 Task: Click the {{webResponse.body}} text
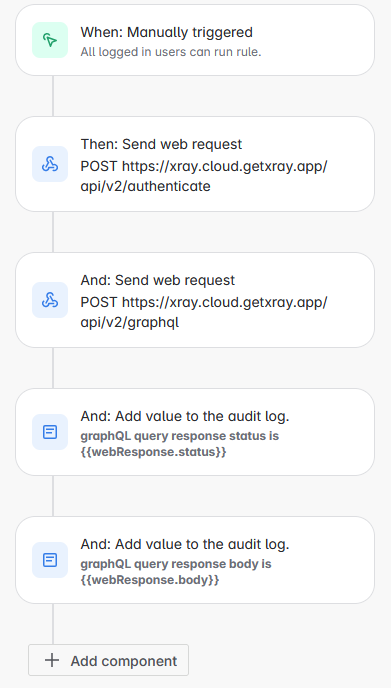click(x=150, y=580)
